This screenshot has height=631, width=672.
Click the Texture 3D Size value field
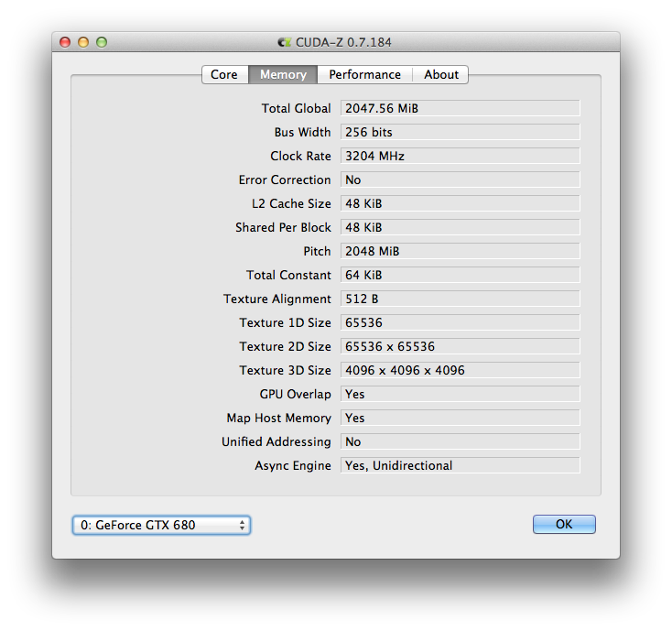coord(461,370)
